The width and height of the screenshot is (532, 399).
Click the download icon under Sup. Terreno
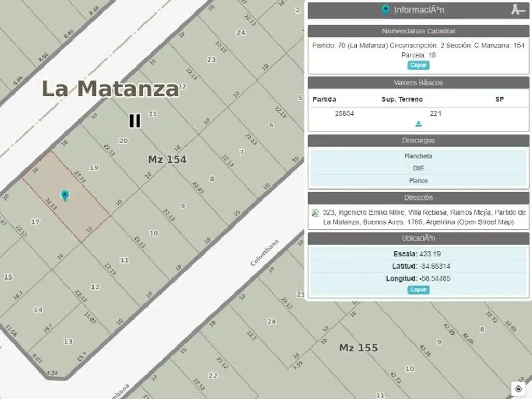click(x=418, y=124)
